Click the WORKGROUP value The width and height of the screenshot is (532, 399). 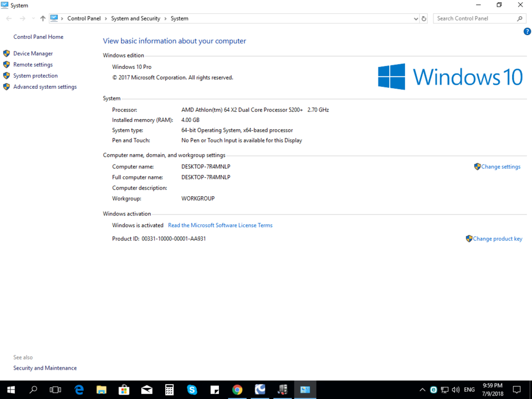(198, 198)
